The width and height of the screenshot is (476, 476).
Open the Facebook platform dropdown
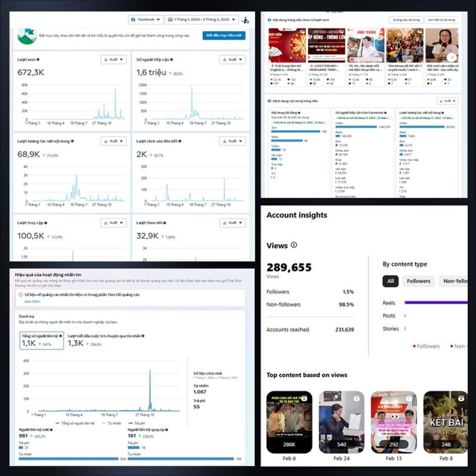146,20
